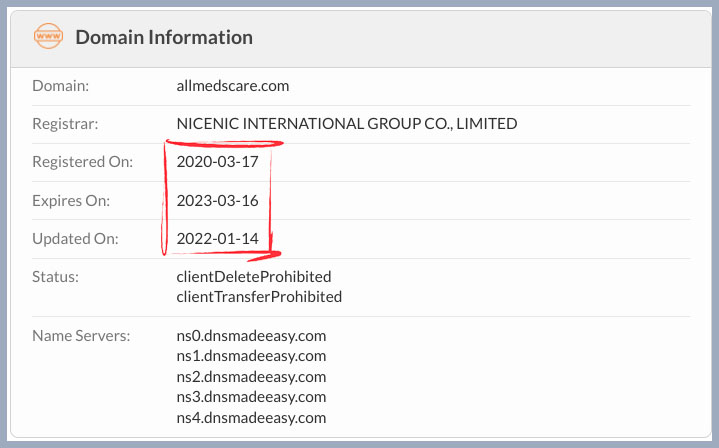
Task: Click the Domain Information heading
Action: click(x=164, y=38)
